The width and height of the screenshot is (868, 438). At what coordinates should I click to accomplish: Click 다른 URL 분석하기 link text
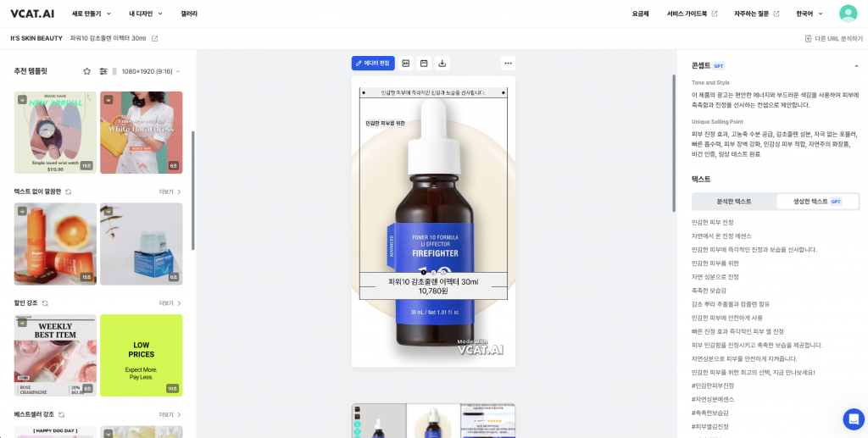pyautogui.click(x=838, y=39)
